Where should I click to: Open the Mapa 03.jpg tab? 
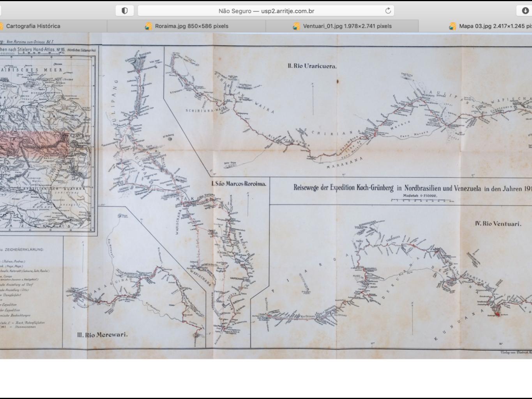coord(475,26)
